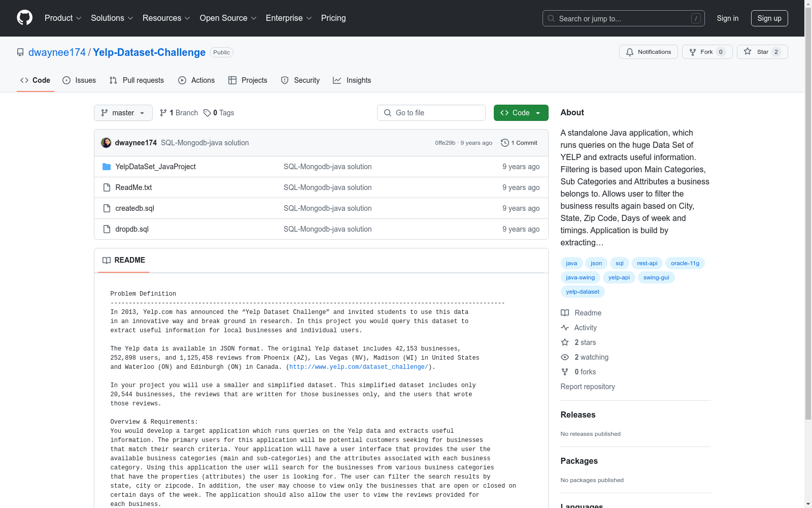
Task: Click the star icon in Star button
Action: 748,52
